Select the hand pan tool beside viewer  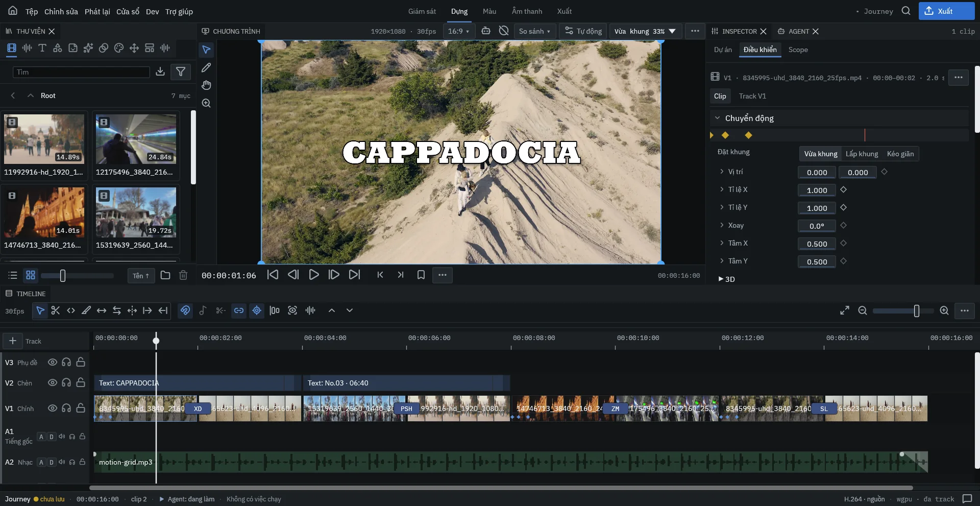pyautogui.click(x=206, y=85)
